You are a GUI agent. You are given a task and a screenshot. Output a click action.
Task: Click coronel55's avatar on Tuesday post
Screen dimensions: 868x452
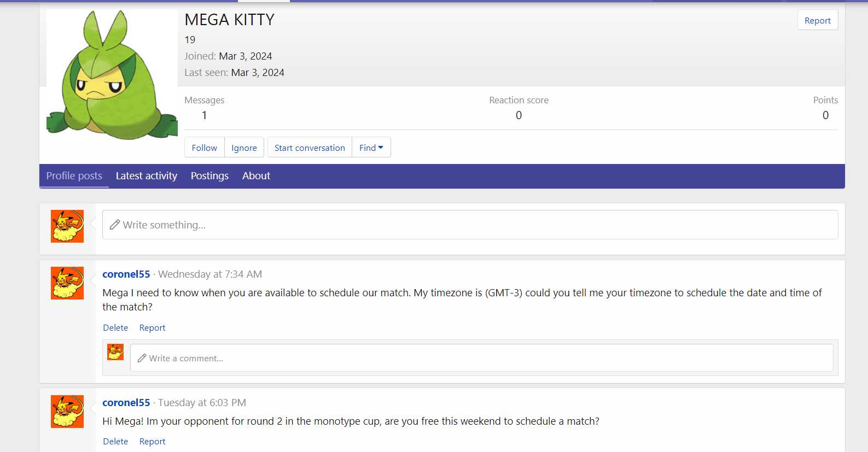click(x=67, y=411)
